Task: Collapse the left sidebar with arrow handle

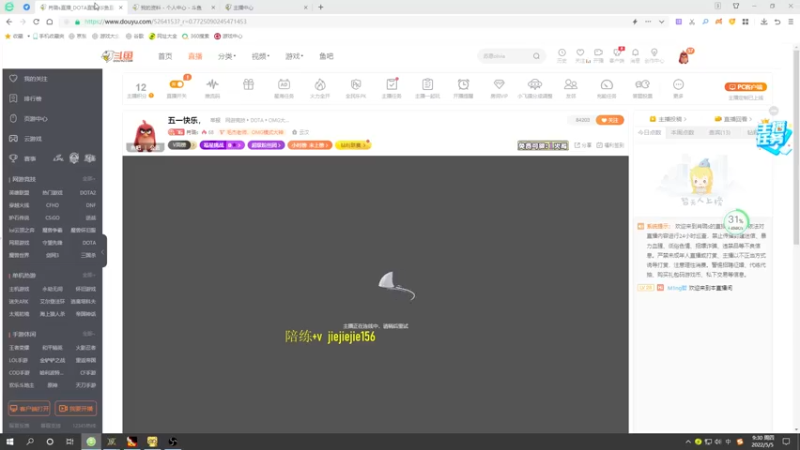Action: (103, 252)
